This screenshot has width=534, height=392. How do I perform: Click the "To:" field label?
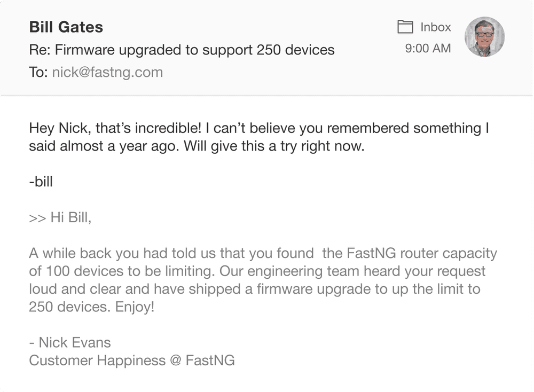38,73
